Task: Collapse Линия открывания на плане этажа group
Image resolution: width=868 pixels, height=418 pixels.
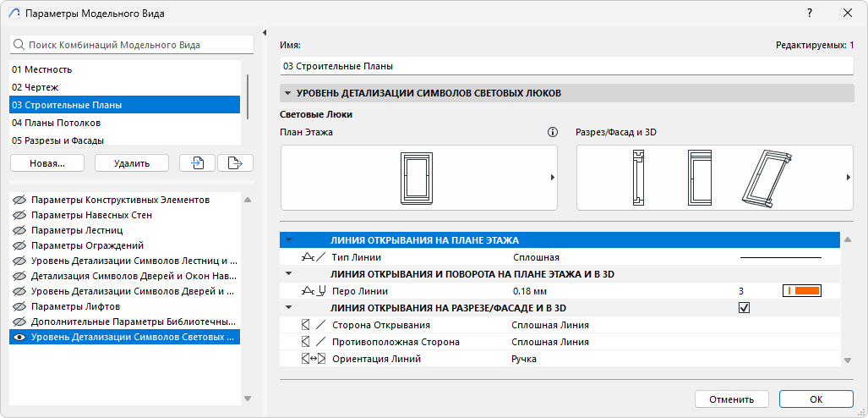Action: point(288,240)
